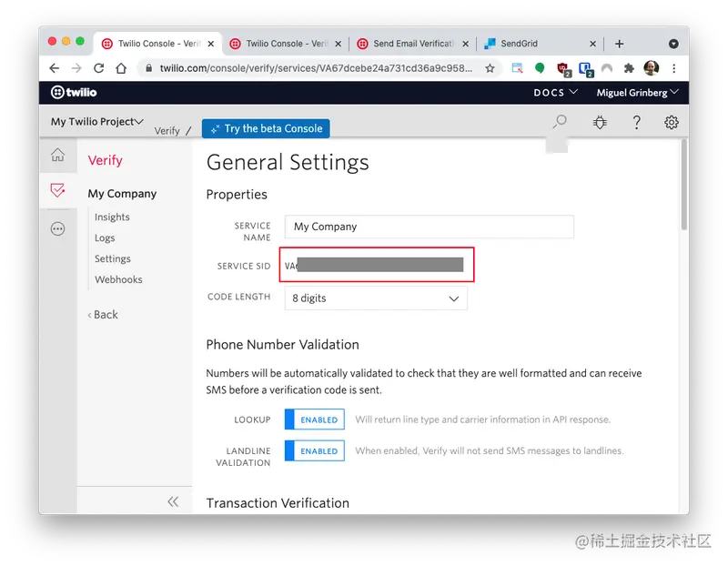Open the settings gear icon

(671, 122)
